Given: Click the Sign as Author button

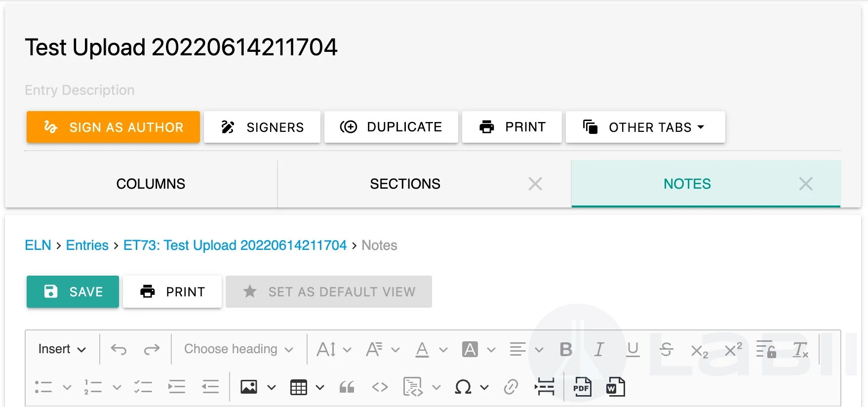Looking at the screenshot, I should (x=113, y=127).
